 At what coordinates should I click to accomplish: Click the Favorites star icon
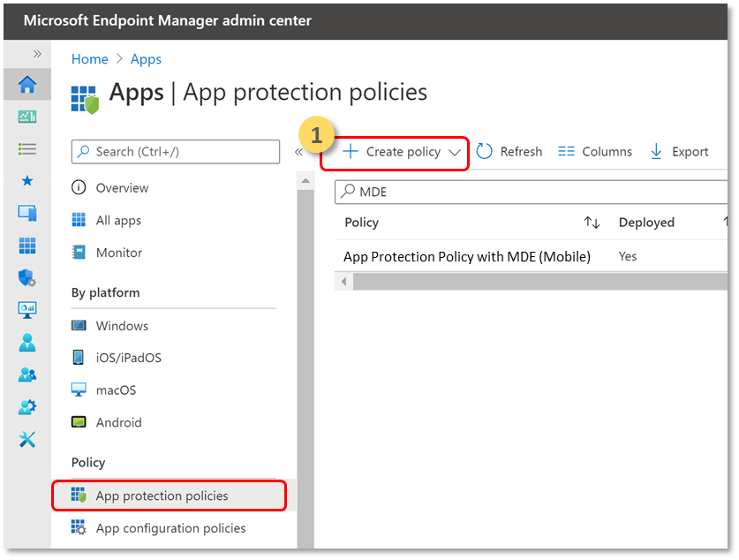(27, 181)
